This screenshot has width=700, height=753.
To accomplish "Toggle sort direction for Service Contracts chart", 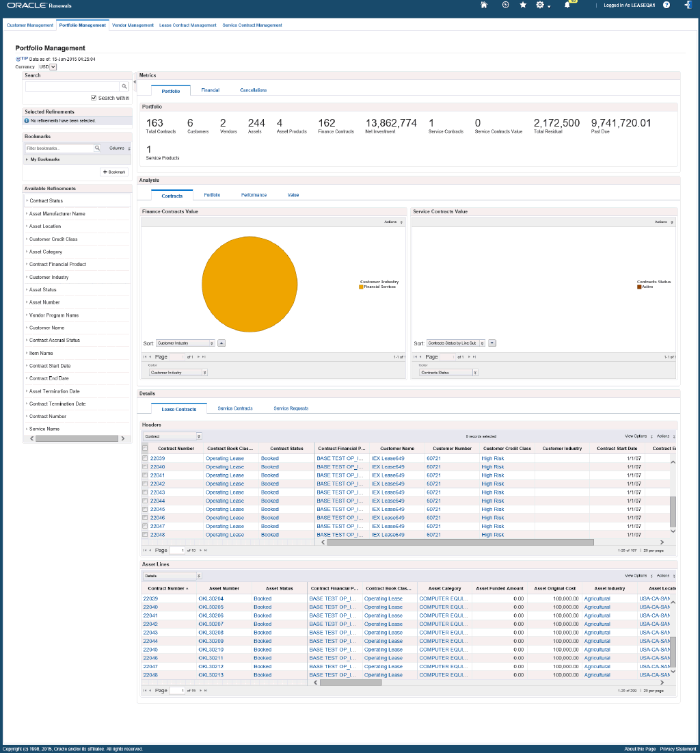I will point(492,343).
